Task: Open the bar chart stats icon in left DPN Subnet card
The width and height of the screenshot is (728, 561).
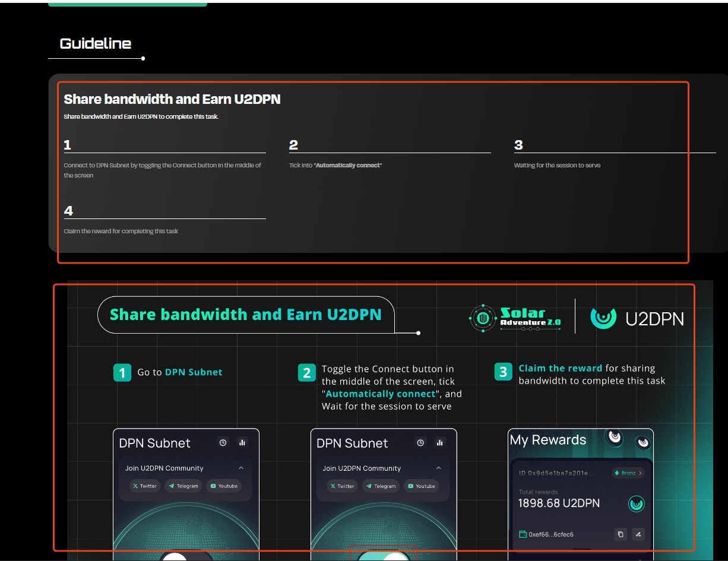Action: 242,443
